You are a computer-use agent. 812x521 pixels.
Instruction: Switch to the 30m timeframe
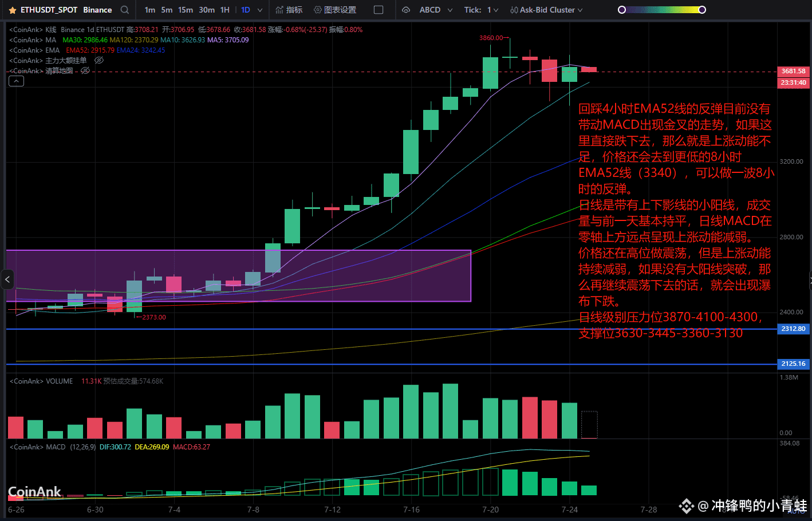point(207,10)
